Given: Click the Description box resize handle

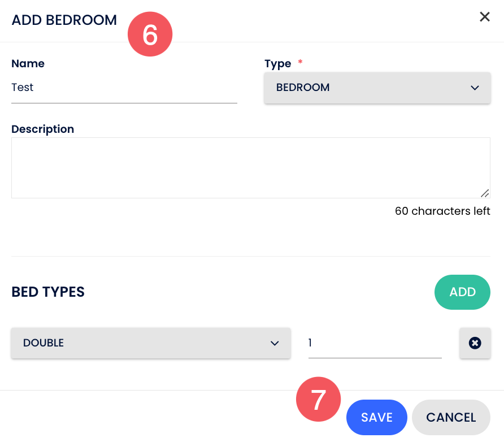Looking at the screenshot, I should pyautogui.click(x=485, y=193).
